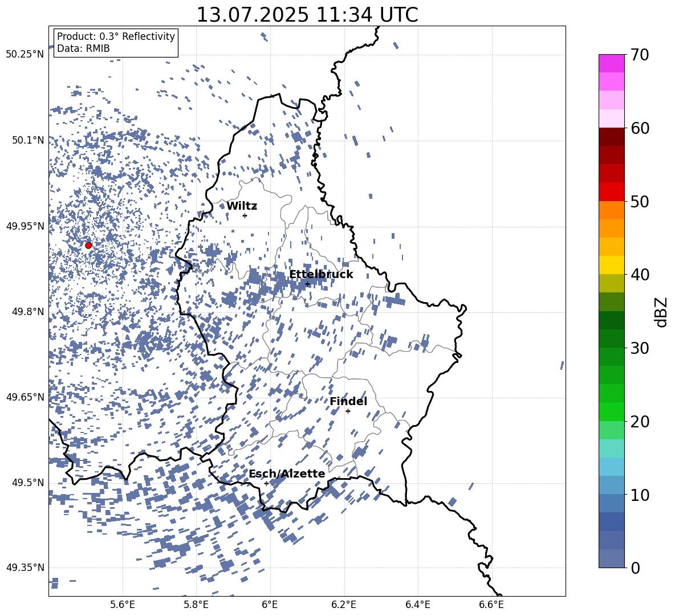Screen dimensions: 675x616
Task: Click the 50.1°N latitude label
Action: coord(28,140)
